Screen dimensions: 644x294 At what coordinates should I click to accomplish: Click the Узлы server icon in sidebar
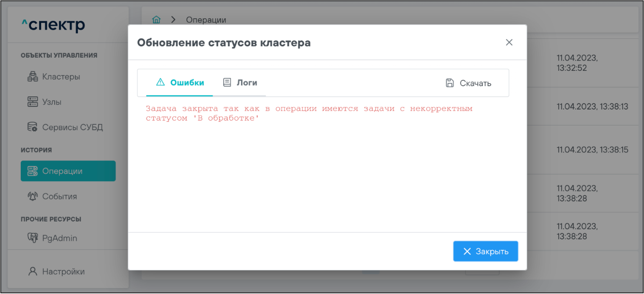coord(33,102)
